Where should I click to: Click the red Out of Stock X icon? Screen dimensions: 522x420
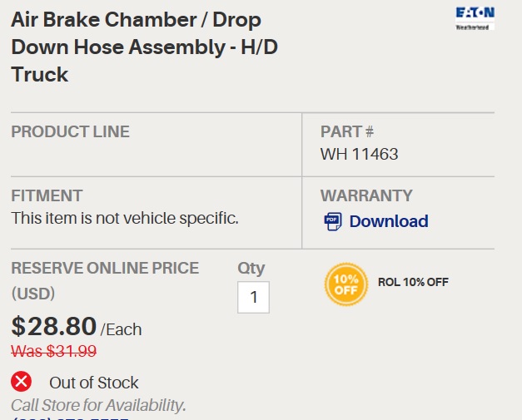(x=22, y=382)
